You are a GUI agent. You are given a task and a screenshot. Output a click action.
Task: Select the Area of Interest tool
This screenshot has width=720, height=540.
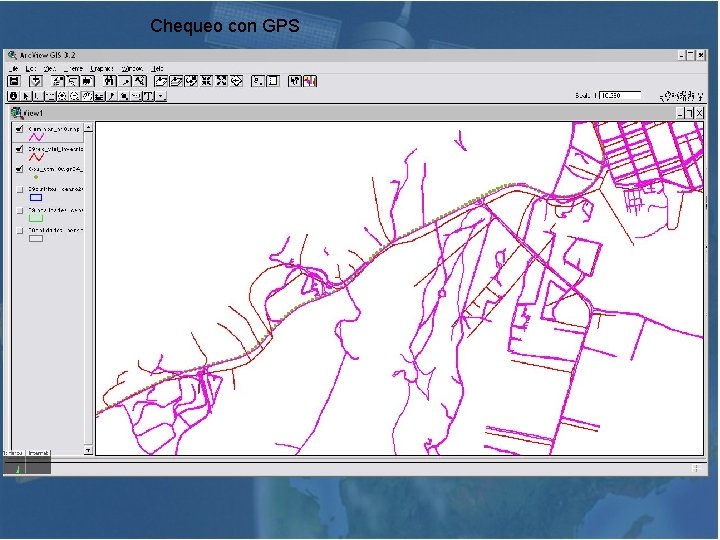pos(124,96)
